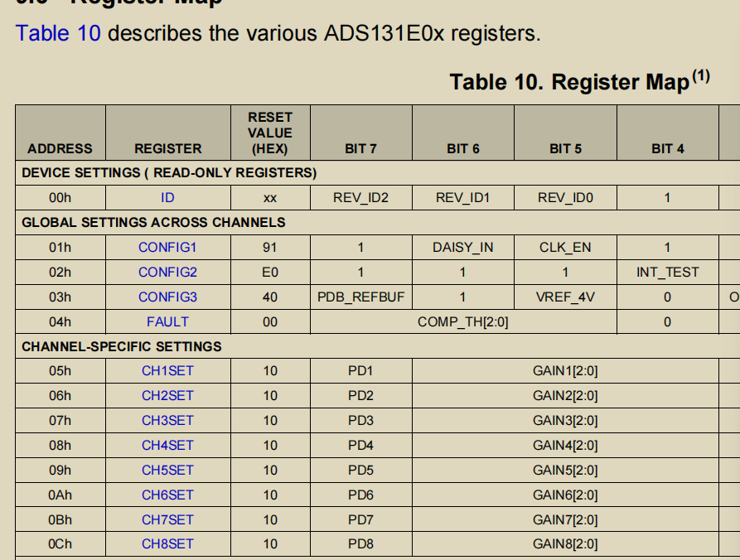Select the GAIN8[2:0] cell
The height and width of the screenshot is (560, 740).
coord(565,544)
